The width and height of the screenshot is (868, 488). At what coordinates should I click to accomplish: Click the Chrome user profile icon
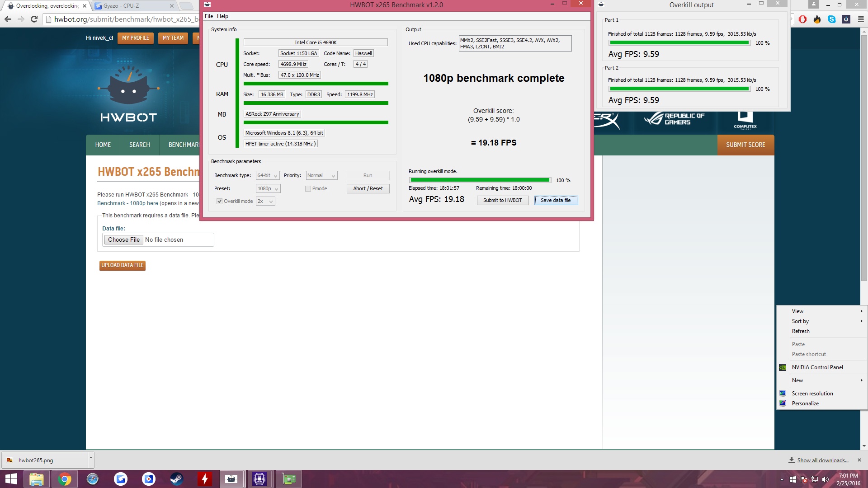click(814, 4)
